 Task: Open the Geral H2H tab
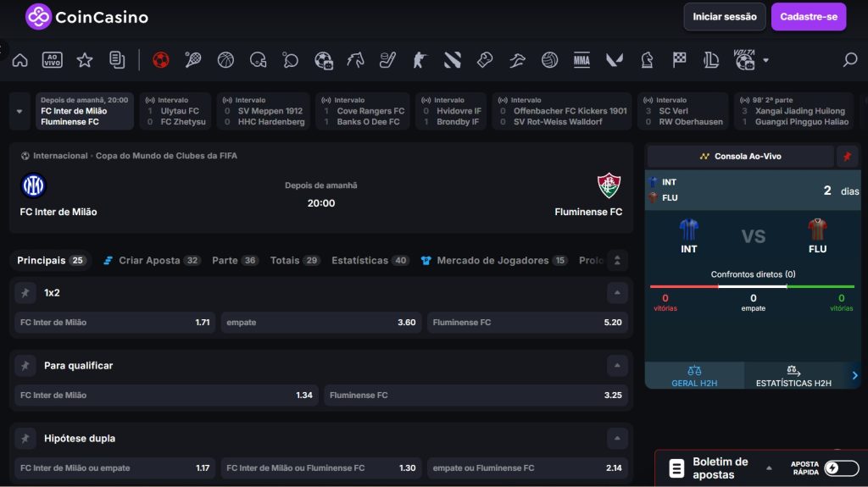694,376
